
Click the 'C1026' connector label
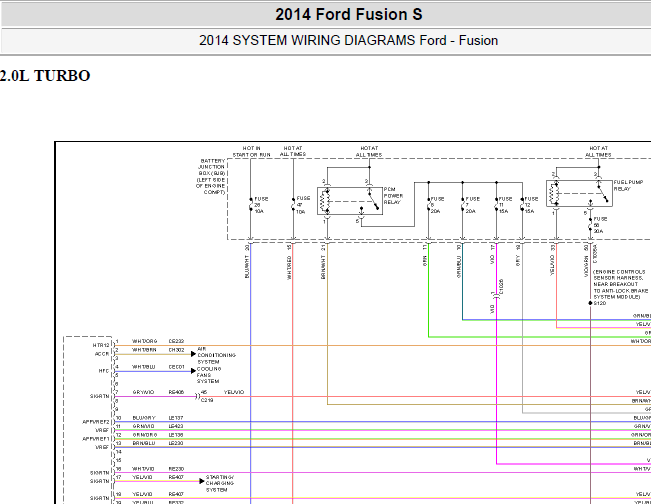coord(501,287)
